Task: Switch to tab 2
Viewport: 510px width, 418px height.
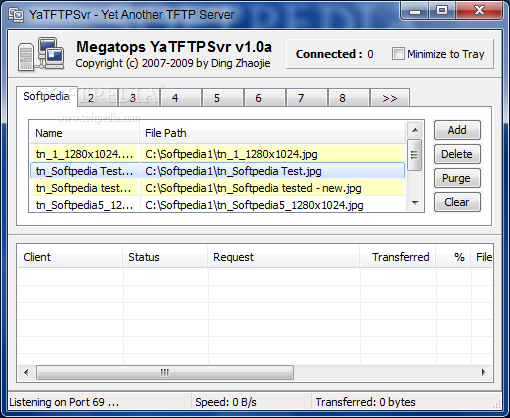Action: click(x=97, y=98)
